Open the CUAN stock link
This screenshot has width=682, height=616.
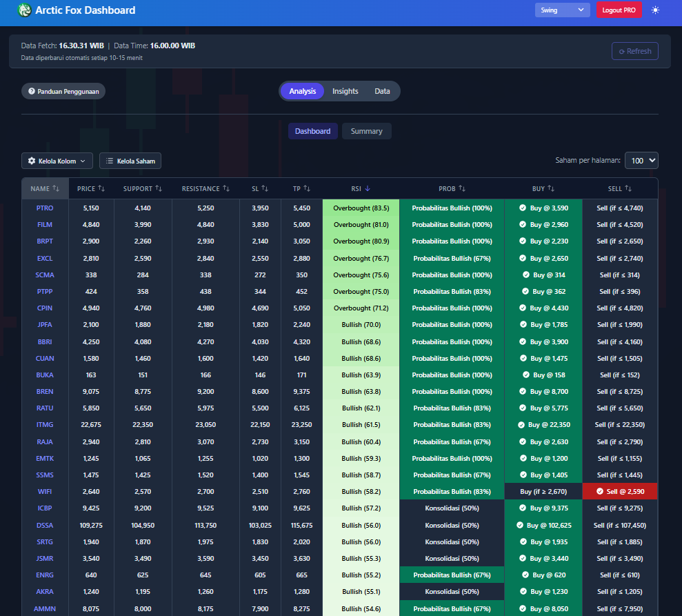coord(45,359)
